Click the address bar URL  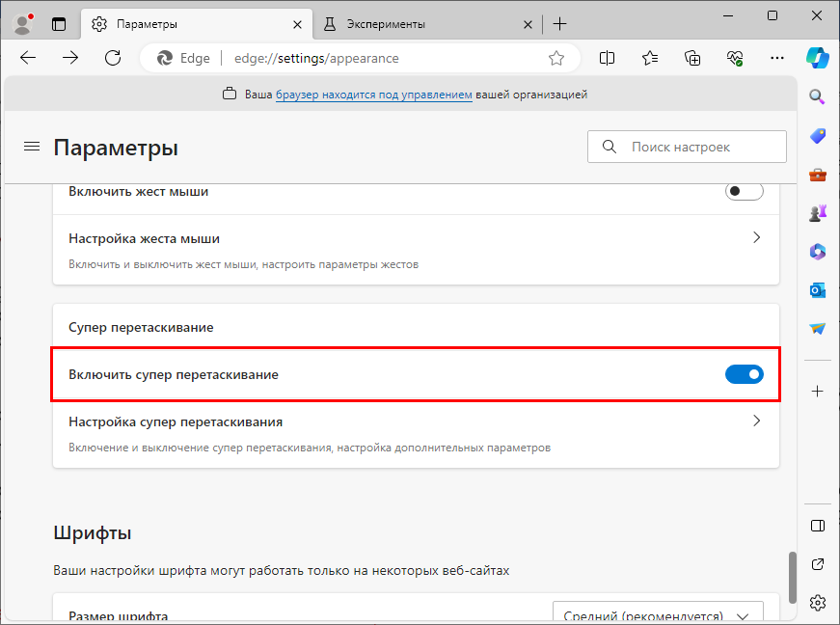(x=316, y=58)
